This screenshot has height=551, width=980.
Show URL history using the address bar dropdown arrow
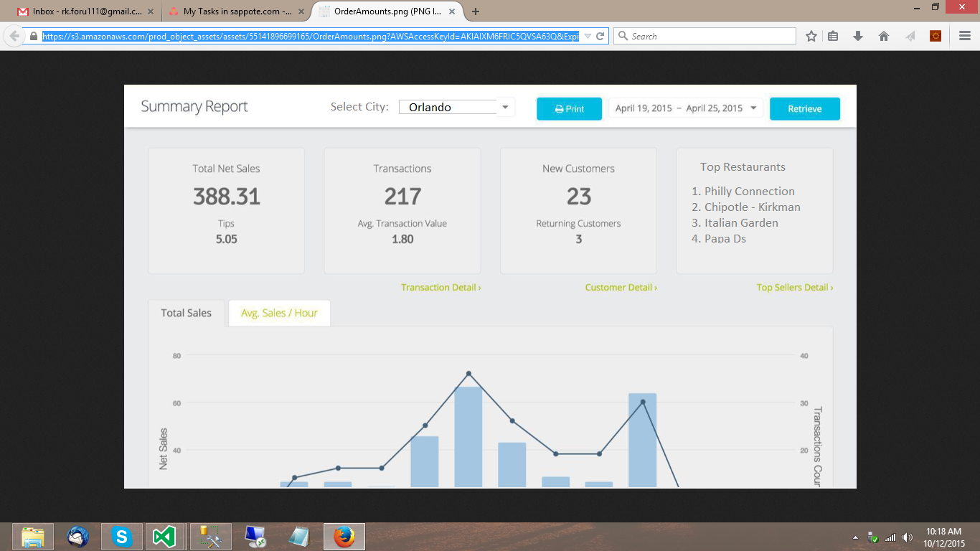(x=588, y=36)
